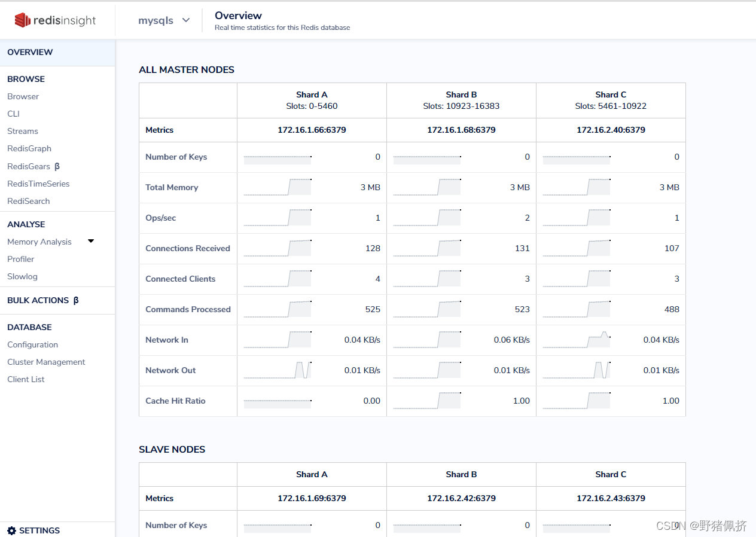Image resolution: width=756 pixels, height=537 pixels.
Task: Open Memory Analysis
Action: tap(39, 242)
